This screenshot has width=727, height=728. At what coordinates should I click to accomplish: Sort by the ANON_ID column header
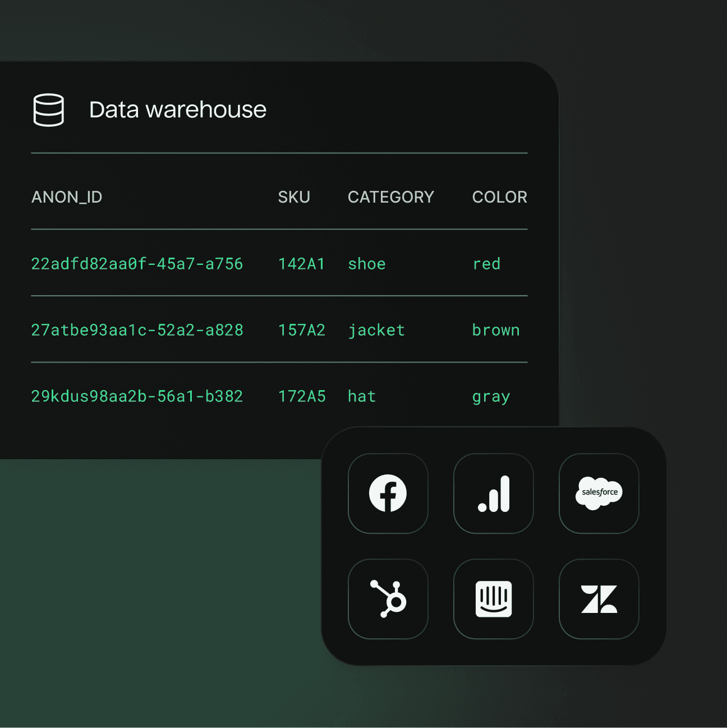(x=67, y=197)
